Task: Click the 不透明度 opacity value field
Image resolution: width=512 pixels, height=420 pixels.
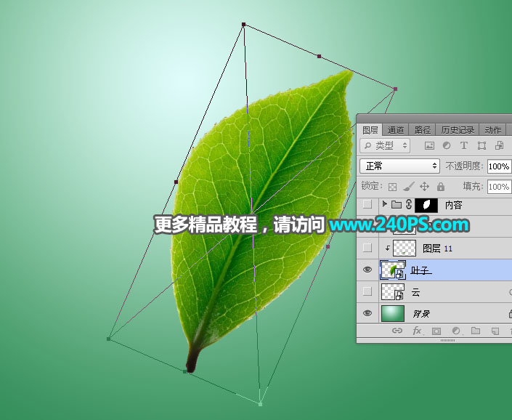Action: 499,166
